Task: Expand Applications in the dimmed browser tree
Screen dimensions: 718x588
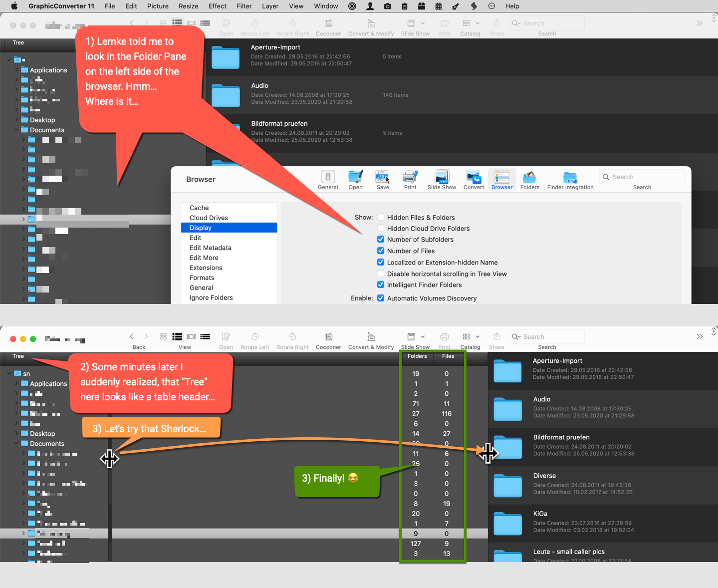Action: click(x=16, y=70)
